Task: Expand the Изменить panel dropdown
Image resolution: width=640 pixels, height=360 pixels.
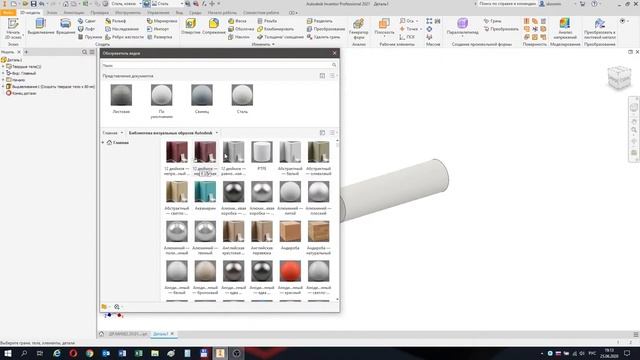Action: 273,44
